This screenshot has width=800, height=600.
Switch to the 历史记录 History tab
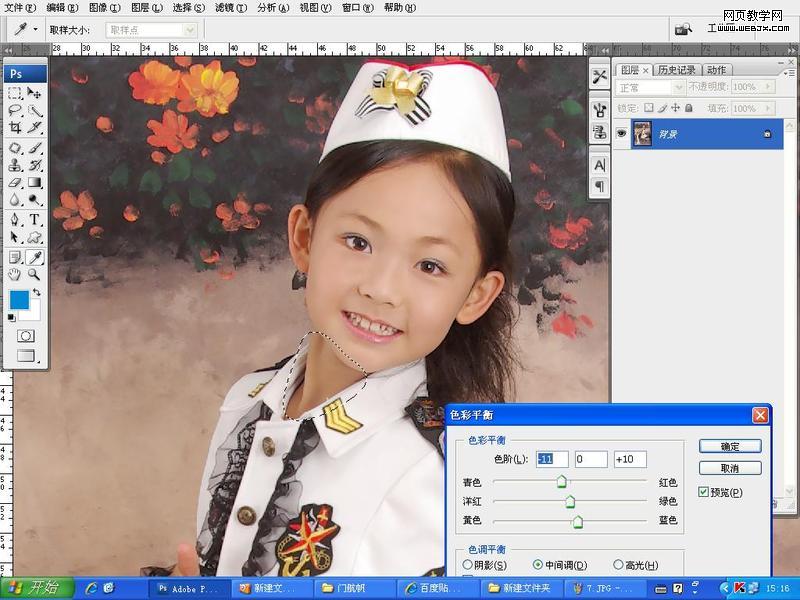click(x=680, y=69)
